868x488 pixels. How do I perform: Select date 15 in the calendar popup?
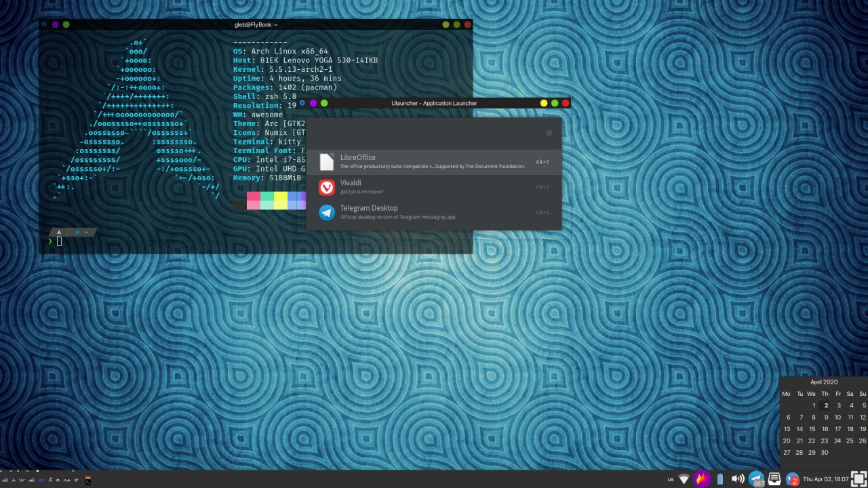click(x=812, y=429)
